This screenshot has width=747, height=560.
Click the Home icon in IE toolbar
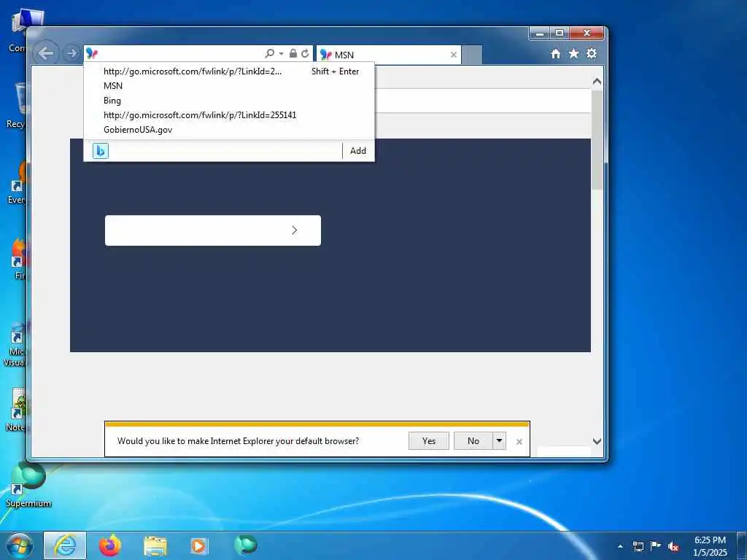(555, 54)
